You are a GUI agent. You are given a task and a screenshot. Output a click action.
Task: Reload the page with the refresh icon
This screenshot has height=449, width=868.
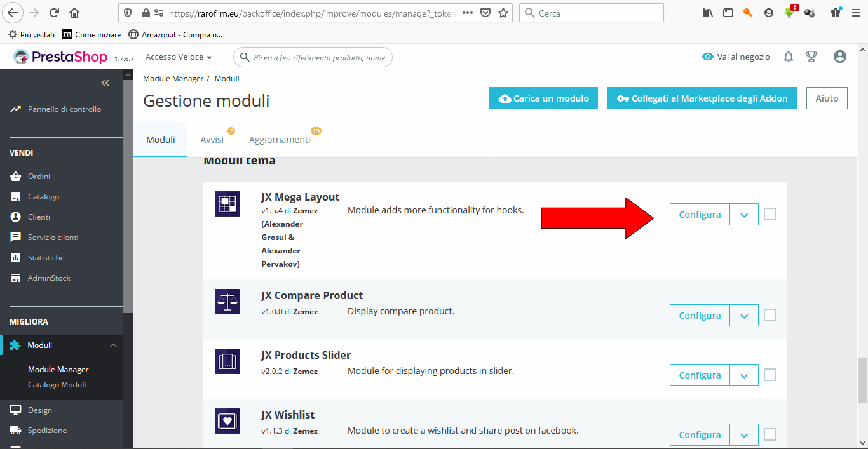point(54,13)
